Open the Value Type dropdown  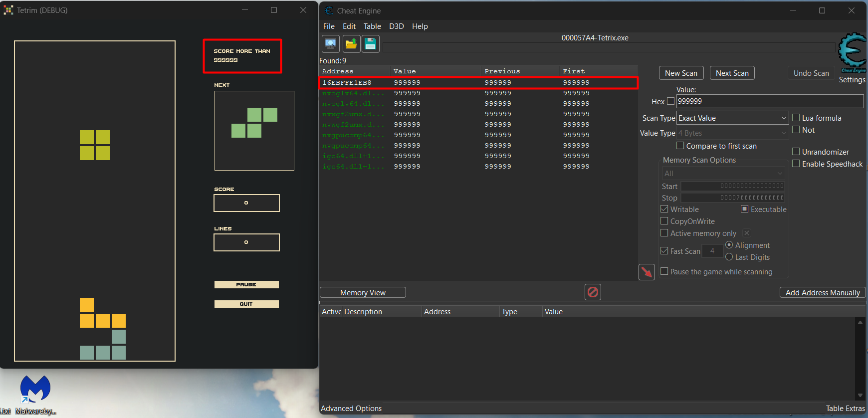tap(732, 133)
